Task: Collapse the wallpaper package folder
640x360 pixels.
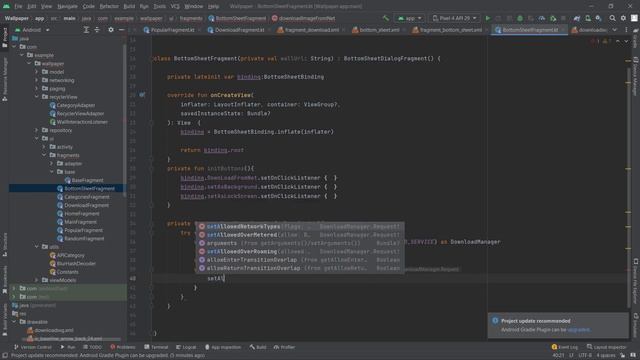Action: coord(29,63)
